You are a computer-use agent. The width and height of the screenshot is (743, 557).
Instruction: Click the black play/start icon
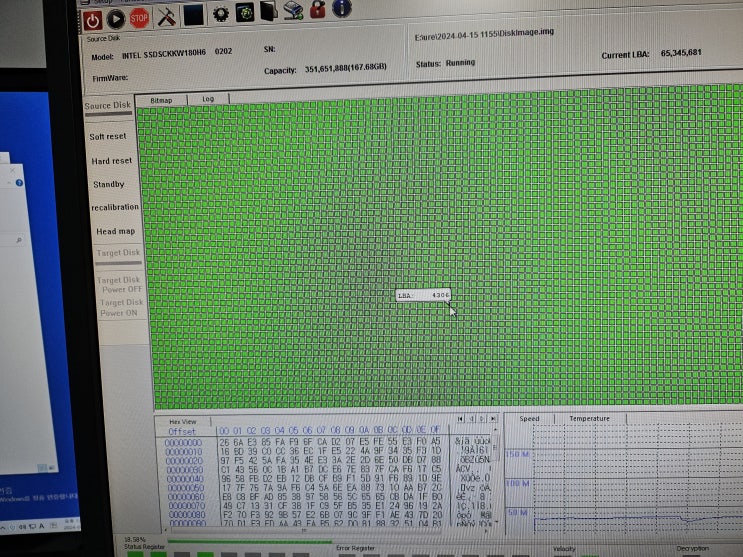pyautogui.click(x=116, y=19)
